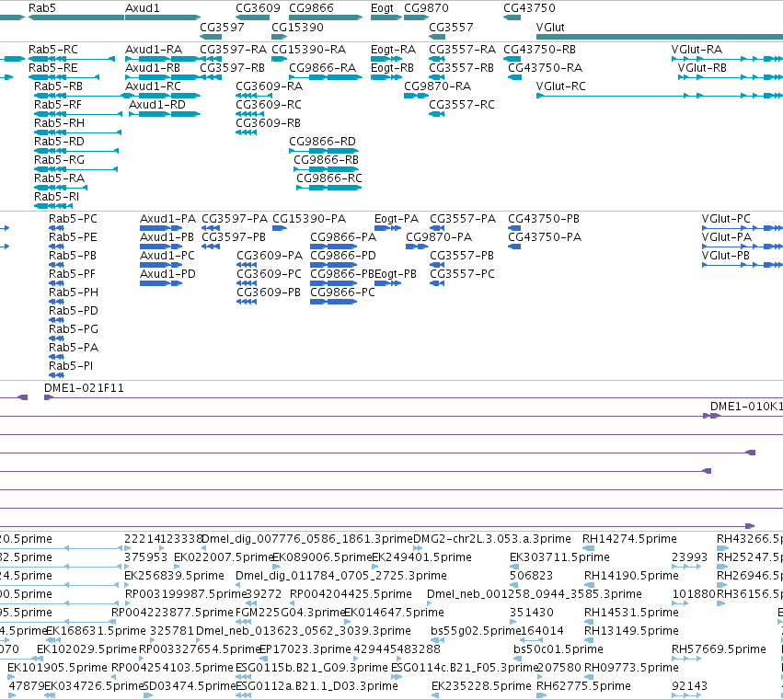
Task: Click the CG9866 gene label
Action: [x=311, y=8]
